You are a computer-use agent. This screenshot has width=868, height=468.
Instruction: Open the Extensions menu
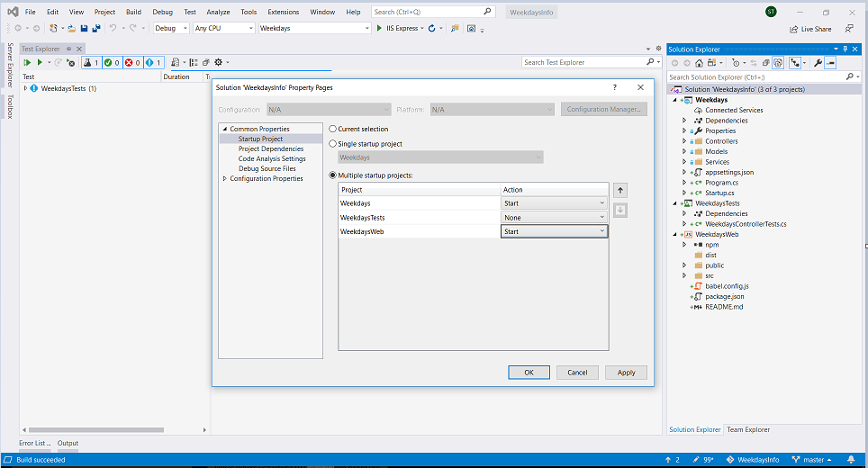(x=283, y=12)
